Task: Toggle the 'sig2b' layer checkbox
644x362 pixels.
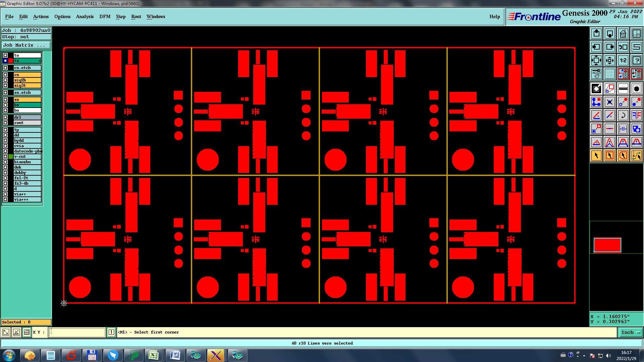Action: point(5,80)
